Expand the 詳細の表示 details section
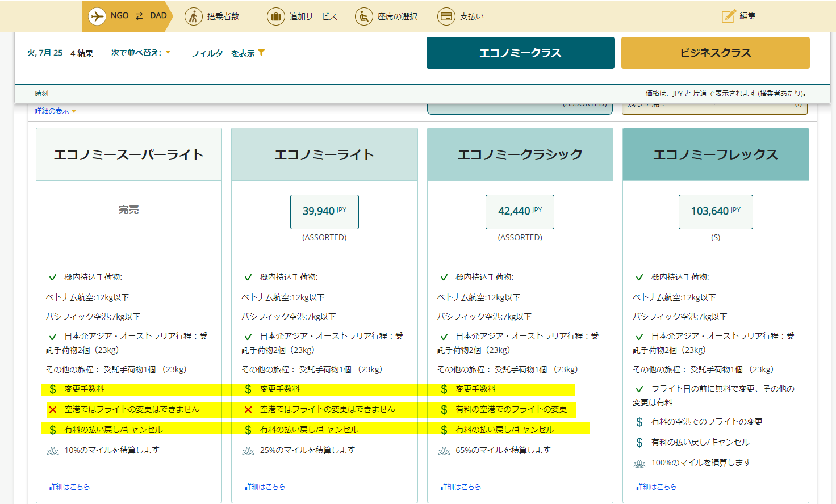Screen dimensions: 836x504 point(55,111)
